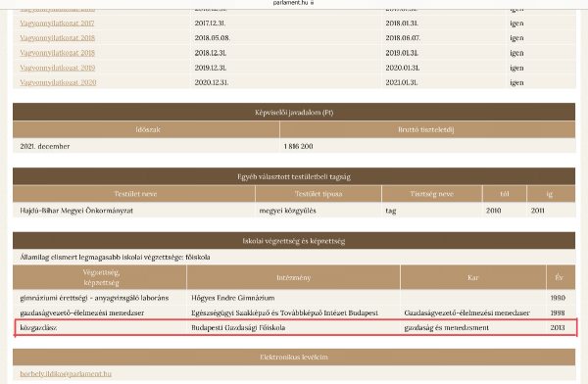Click the Bruttó tiszteletdíj column header
The image size is (588, 384).
pyautogui.click(x=427, y=129)
